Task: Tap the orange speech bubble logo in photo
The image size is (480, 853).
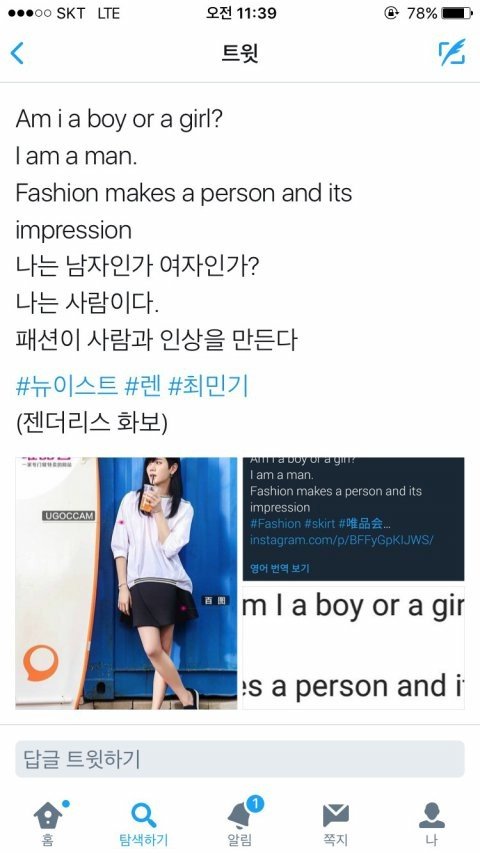Action: coord(40,663)
